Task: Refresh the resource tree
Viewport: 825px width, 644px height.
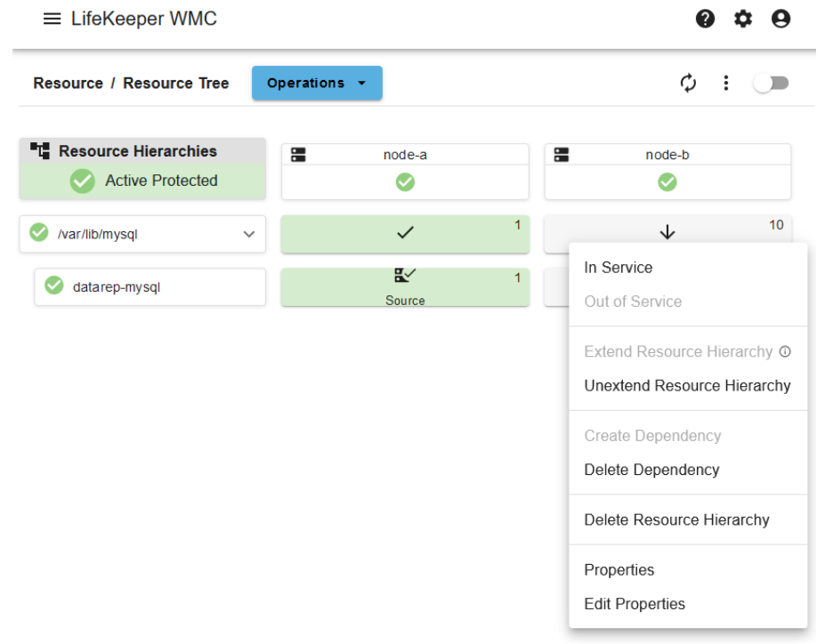Action: pyautogui.click(x=688, y=83)
